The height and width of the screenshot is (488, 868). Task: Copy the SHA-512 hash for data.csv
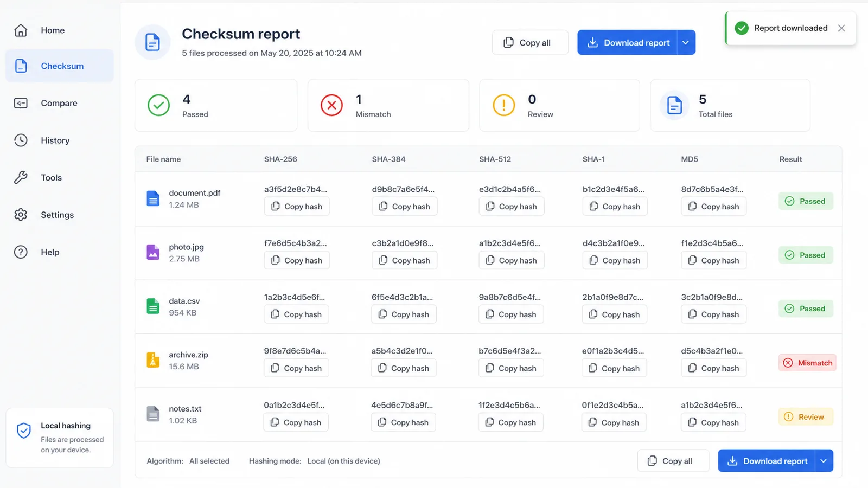[x=511, y=314]
